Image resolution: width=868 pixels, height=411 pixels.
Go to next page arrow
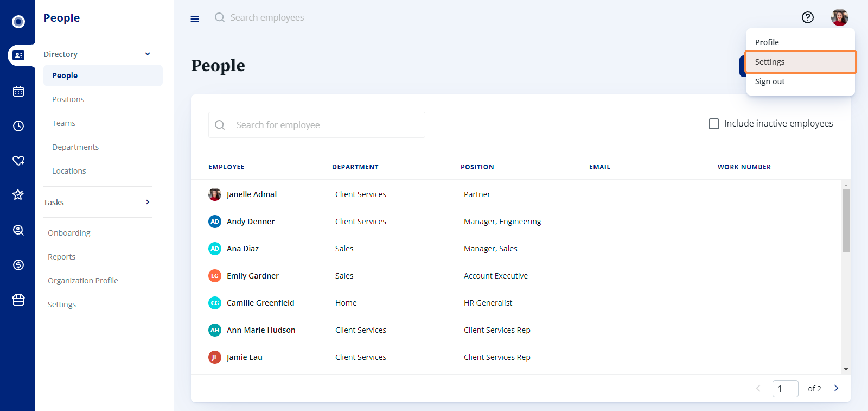tap(836, 388)
